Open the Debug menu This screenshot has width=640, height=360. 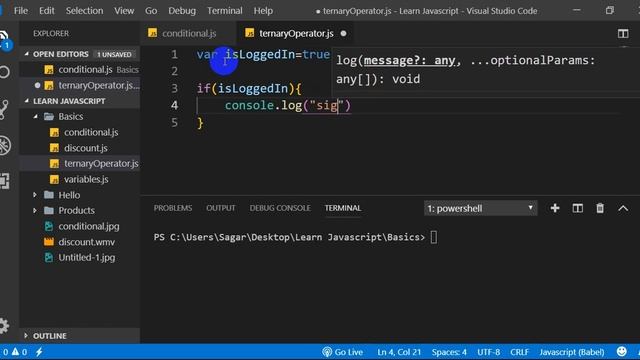[x=182, y=11]
